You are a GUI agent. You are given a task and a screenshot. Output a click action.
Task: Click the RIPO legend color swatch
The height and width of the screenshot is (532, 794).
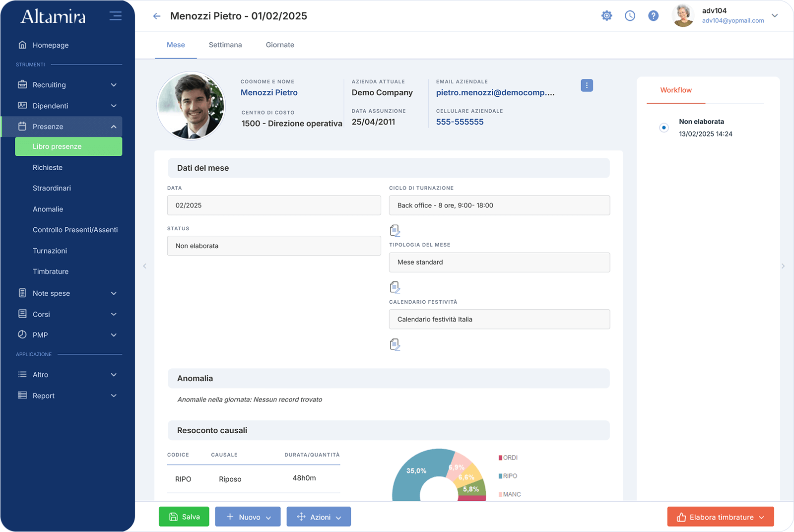pyautogui.click(x=500, y=476)
